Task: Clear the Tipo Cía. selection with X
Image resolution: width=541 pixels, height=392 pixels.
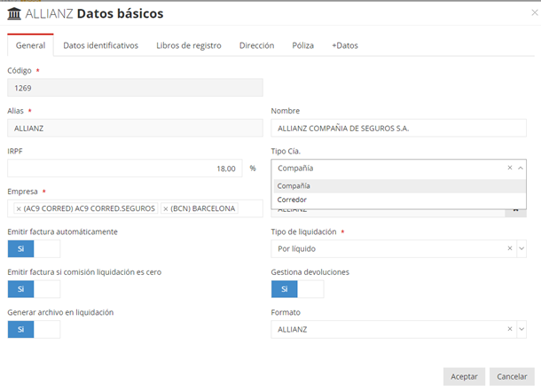Action: click(x=510, y=168)
